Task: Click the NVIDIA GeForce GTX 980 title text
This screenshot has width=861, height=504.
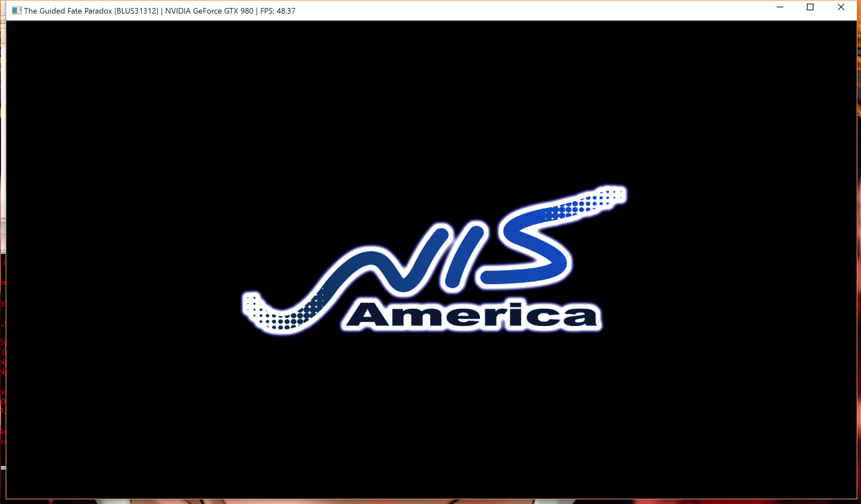Action: pos(209,11)
